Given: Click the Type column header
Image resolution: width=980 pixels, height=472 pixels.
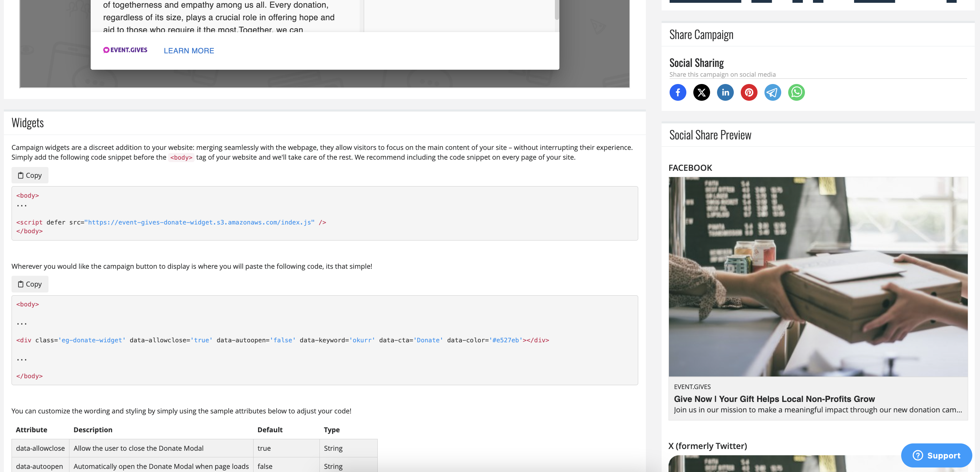Looking at the screenshot, I should pos(331,429).
